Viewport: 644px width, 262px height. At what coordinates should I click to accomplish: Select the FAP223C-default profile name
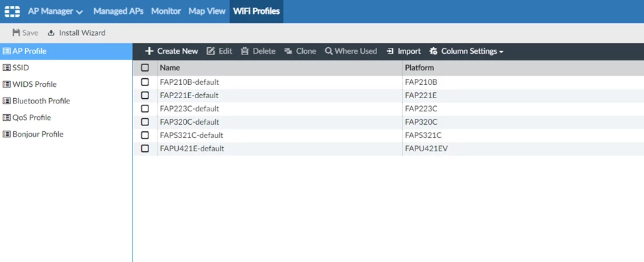(x=189, y=109)
